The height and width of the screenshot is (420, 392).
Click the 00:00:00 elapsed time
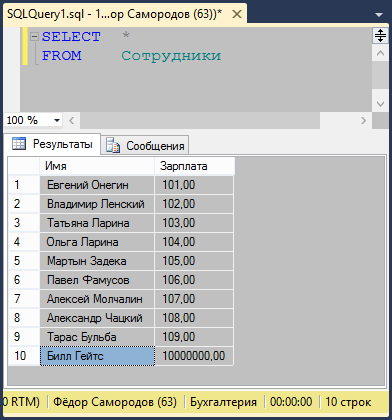point(291,402)
